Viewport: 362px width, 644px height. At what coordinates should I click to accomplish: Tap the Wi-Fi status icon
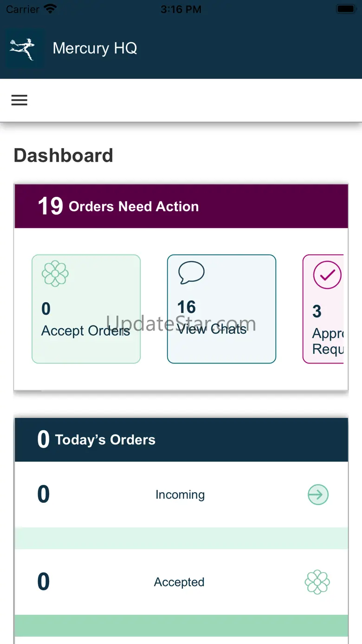coord(50,9)
